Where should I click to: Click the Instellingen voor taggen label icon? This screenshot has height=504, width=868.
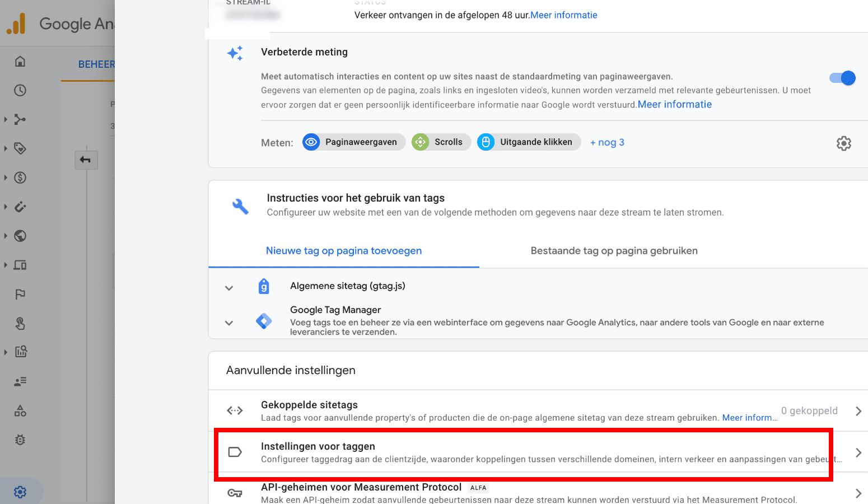[235, 452]
